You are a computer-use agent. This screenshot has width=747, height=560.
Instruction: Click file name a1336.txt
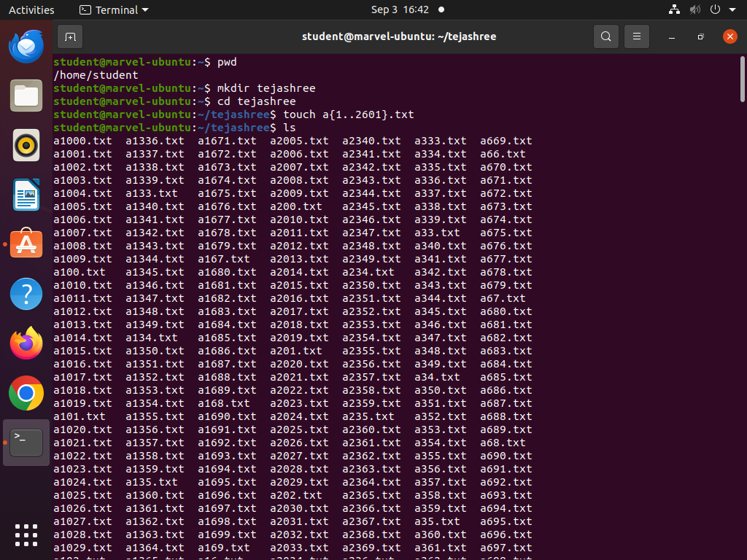click(155, 141)
